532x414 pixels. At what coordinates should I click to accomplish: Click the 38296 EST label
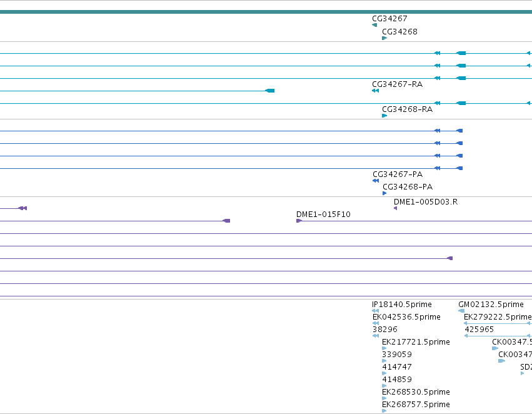pyautogui.click(x=384, y=330)
